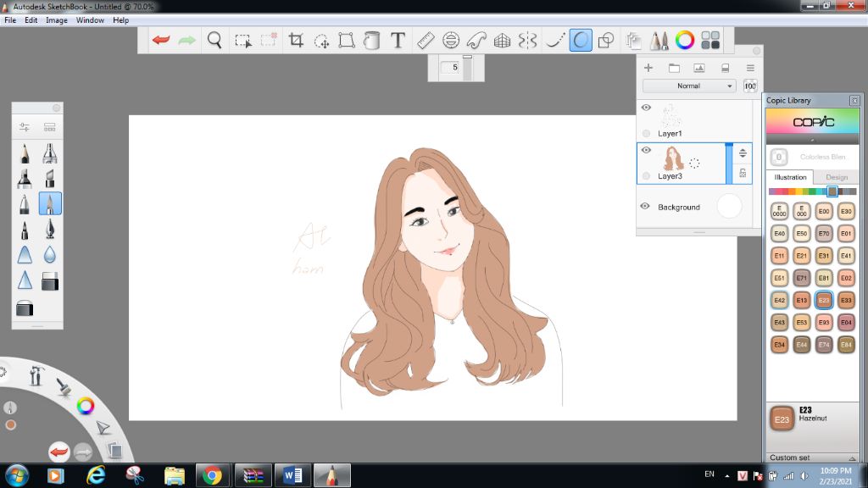Viewport: 868px width, 488px height.
Task: Toggle lock transparency on Layer3
Action: click(x=743, y=173)
